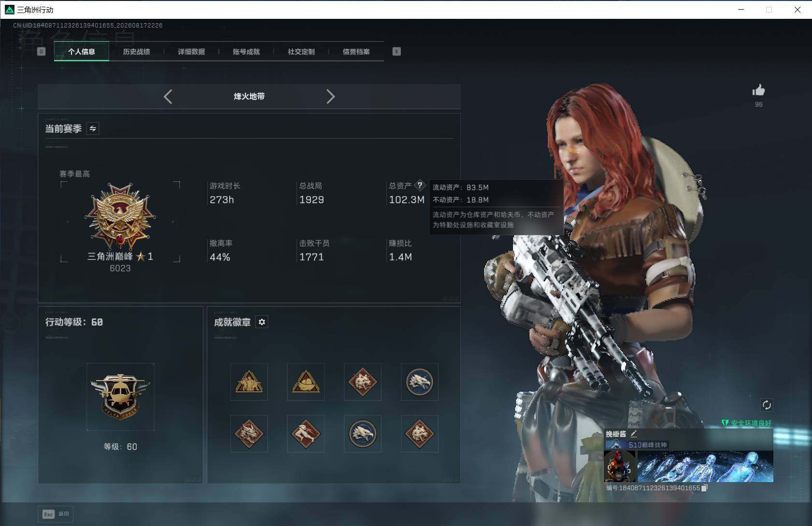Select the red diamond running figure badge

tap(306, 434)
